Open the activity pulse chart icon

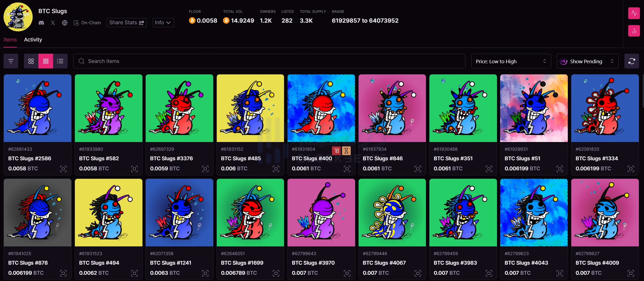[634, 13]
